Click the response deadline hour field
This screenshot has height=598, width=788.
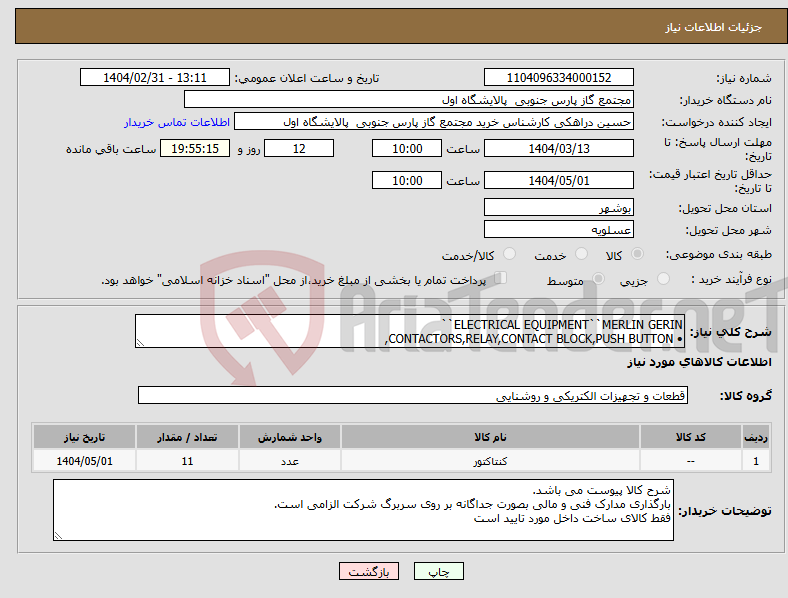click(407, 148)
